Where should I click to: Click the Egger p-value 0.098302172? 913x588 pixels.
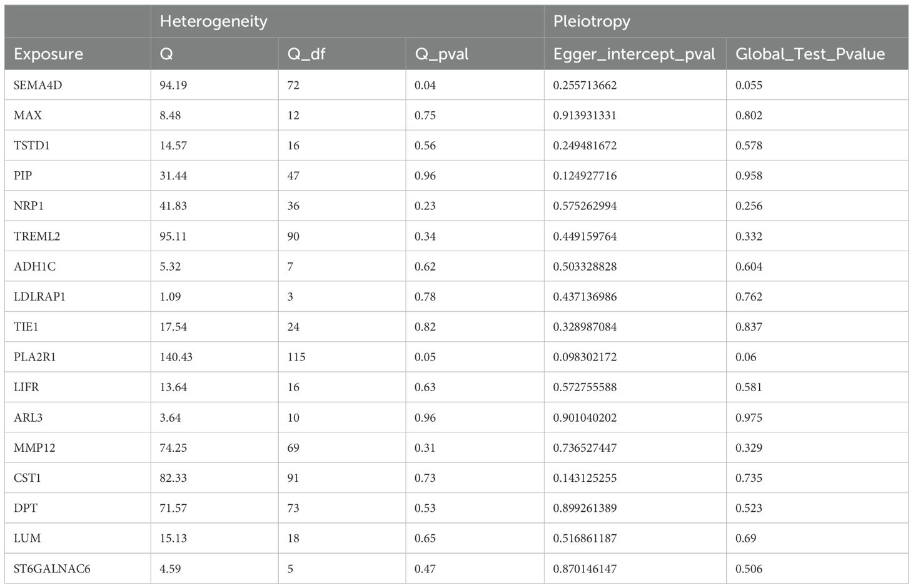click(x=585, y=357)
